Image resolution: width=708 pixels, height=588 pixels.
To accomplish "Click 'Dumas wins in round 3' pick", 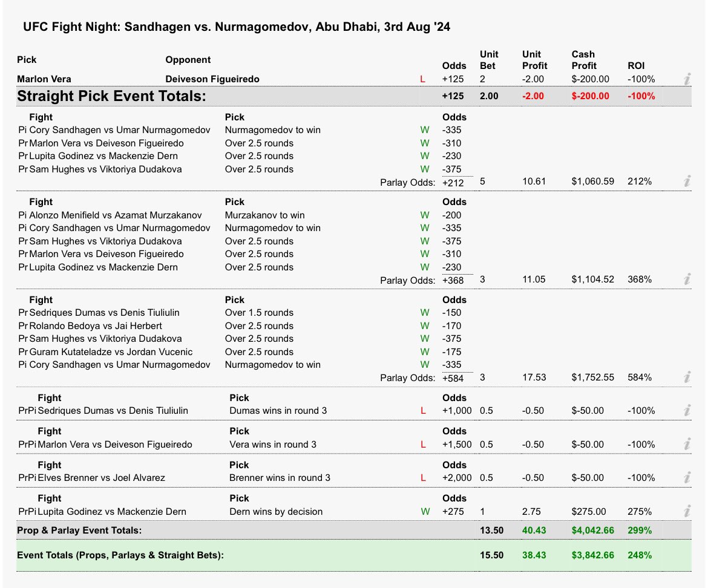I will tap(278, 411).
